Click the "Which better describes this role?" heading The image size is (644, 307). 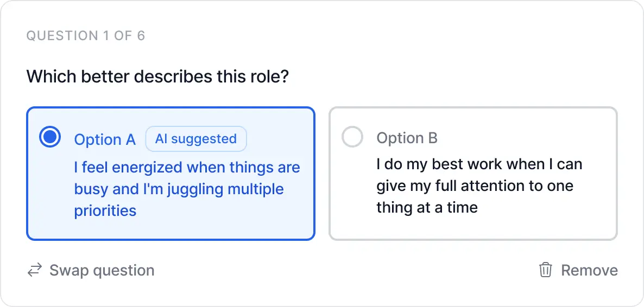click(157, 76)
